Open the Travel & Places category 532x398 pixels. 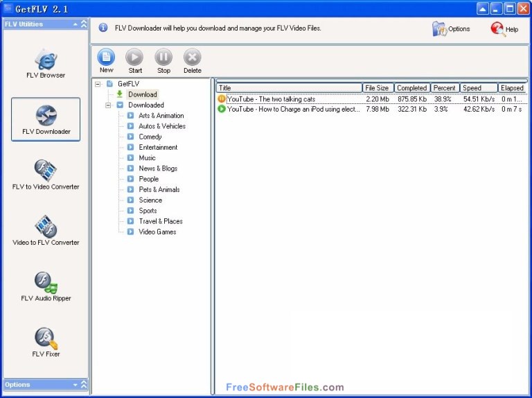click(161, 221)
